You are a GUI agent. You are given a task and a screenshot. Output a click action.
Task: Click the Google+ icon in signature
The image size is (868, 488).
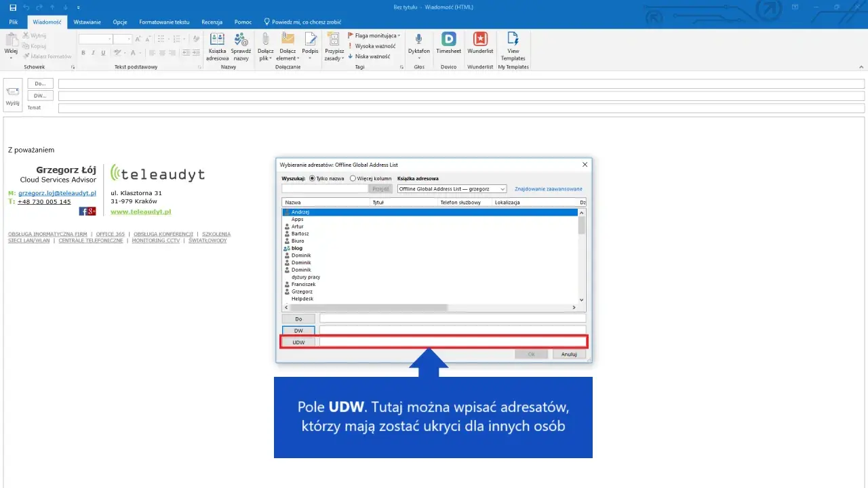92,211
